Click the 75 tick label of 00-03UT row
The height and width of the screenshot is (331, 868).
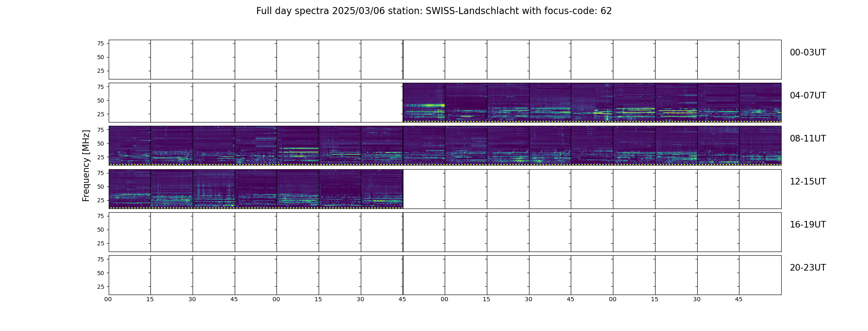pos(100,43)
